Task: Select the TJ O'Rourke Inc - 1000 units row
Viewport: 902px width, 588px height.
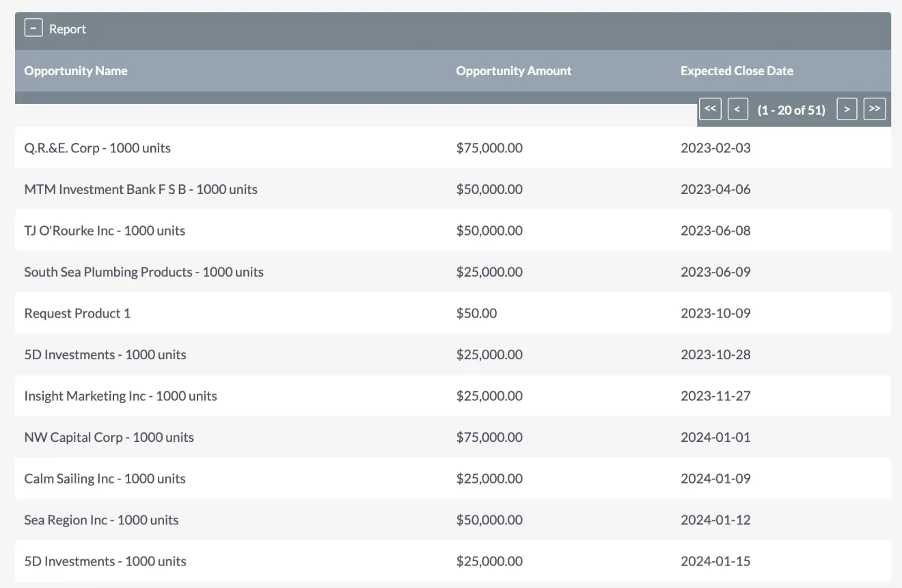Action: [105, 230]
